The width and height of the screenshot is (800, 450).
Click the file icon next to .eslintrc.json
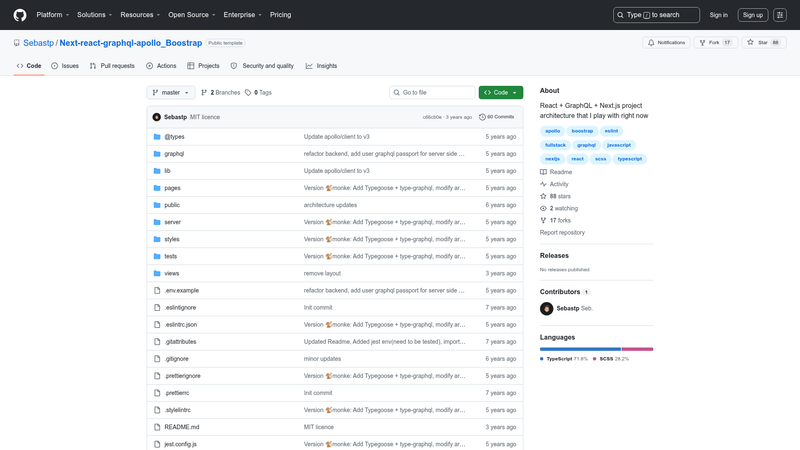pyautogui.click(x=157, y=324)
